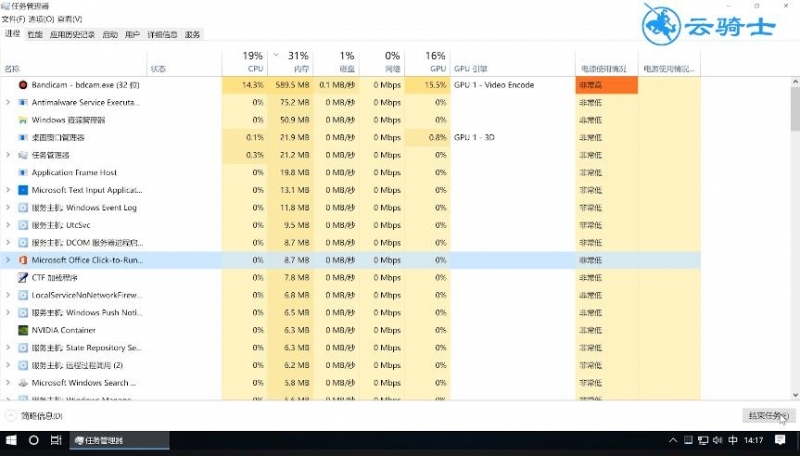Screen dimensions: 800x456
Task: Click the scrollbar up arrow
Action: (x=795, y=82)
